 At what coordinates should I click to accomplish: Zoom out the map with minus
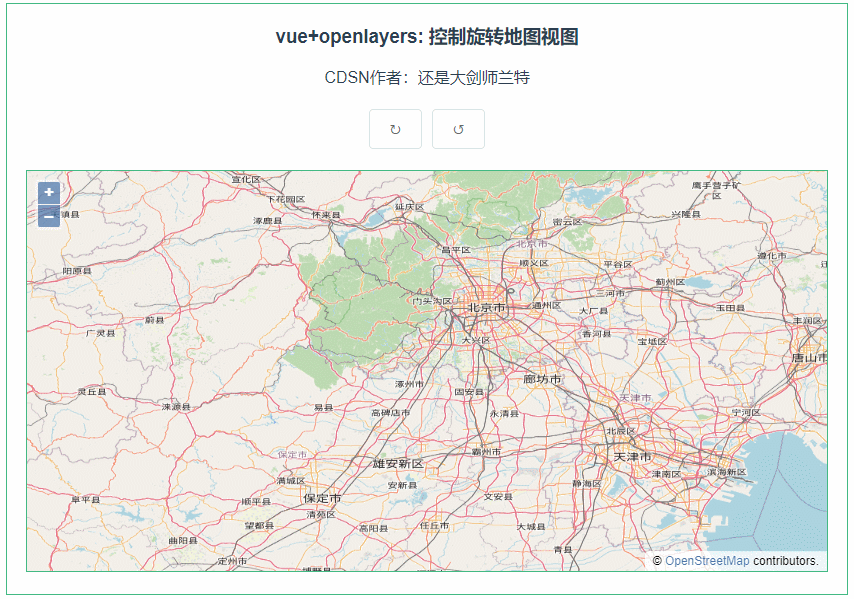click(x=49, y=216)
